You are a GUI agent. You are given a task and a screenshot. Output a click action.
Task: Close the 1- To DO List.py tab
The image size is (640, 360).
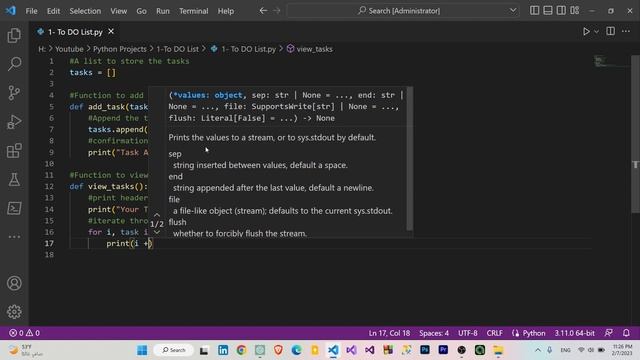pos(111,31)
